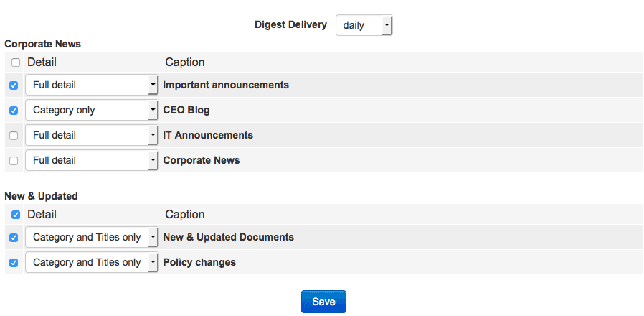Viewport: 644px width, 316px height.
Task: Uncheck the New & Updated Documents checkbox
Action: (14, 238)
